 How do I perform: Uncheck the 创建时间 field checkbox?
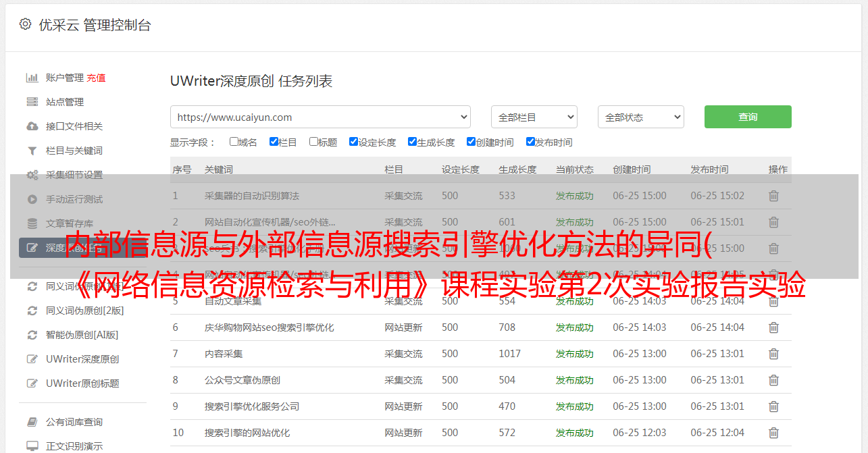[471, 142]
